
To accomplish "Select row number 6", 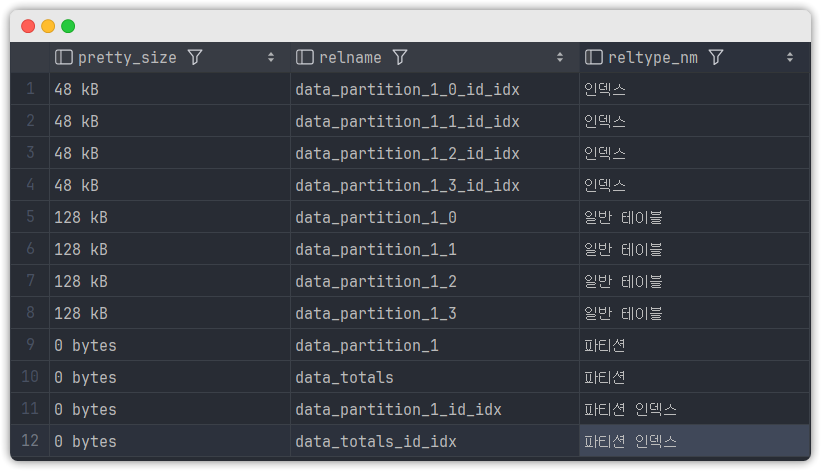I will 30,249.
